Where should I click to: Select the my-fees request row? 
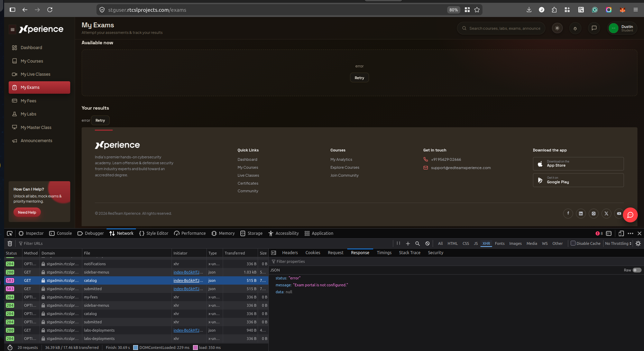pyautogui.click(x=136, y=297)
